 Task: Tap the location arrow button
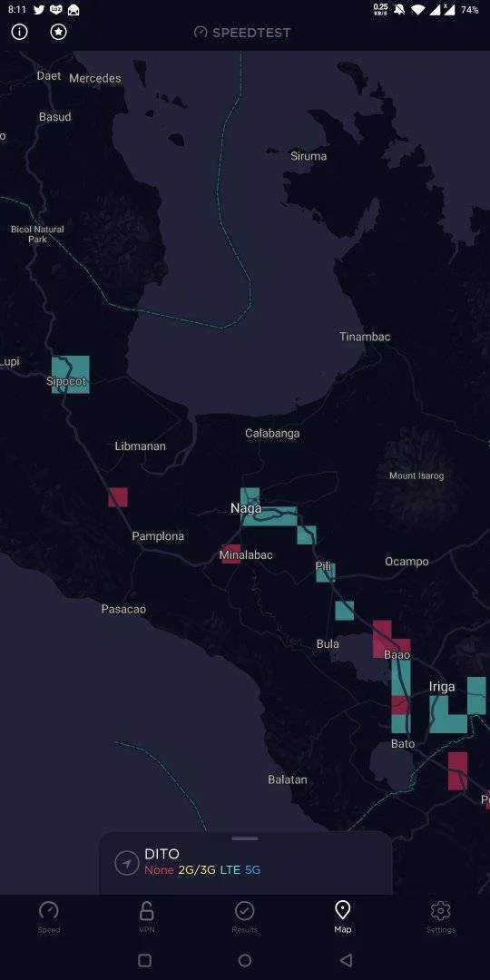click(127, 863)
